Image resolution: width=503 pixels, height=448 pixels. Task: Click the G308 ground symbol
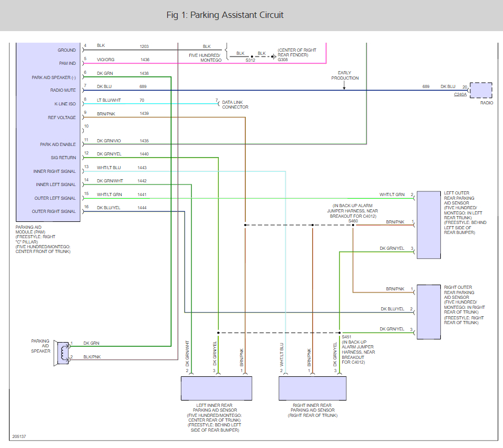pos(274,57)
